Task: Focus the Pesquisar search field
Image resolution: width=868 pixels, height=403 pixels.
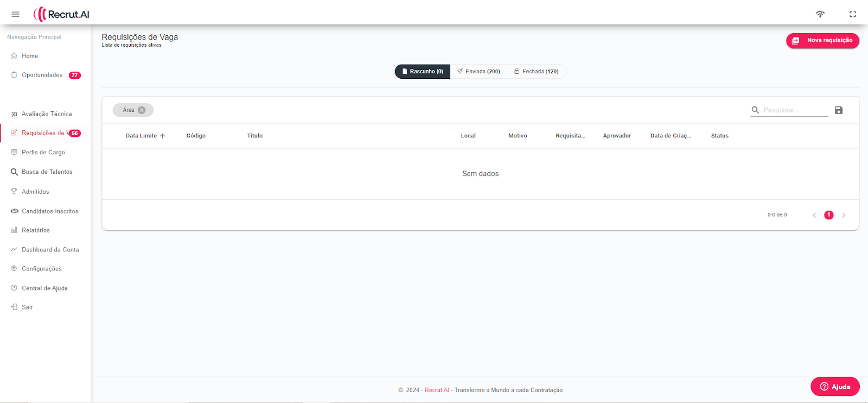Action: tap(795, 110)
